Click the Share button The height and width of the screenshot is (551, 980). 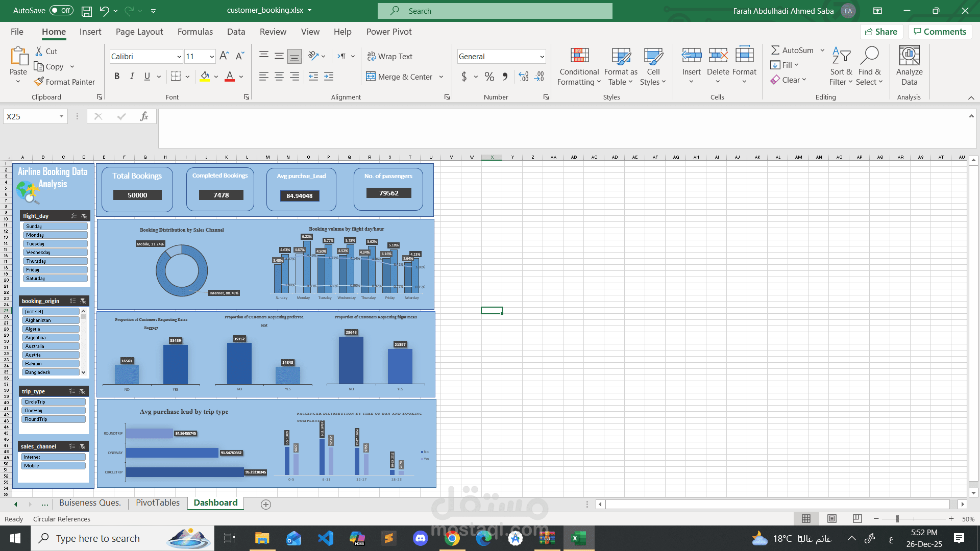(881, 32)
